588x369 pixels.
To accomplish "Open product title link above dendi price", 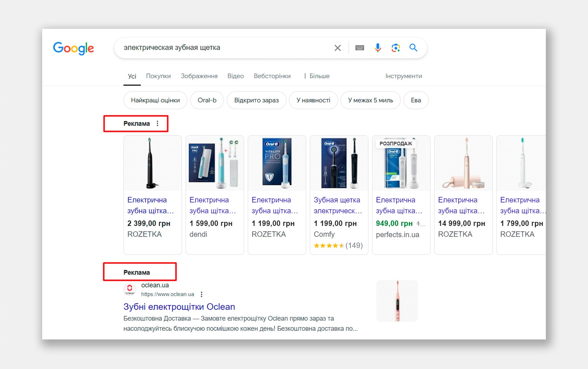I will click(213, 205).
